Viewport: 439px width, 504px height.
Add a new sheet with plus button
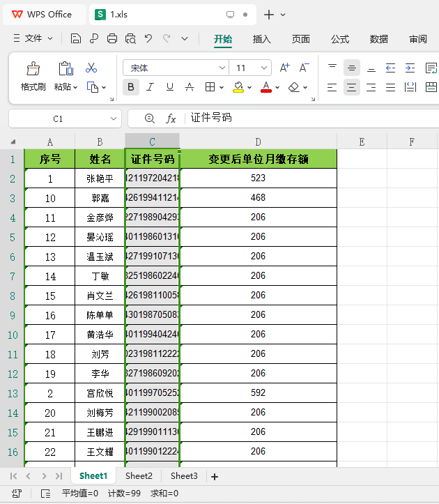tap(215, 477)
